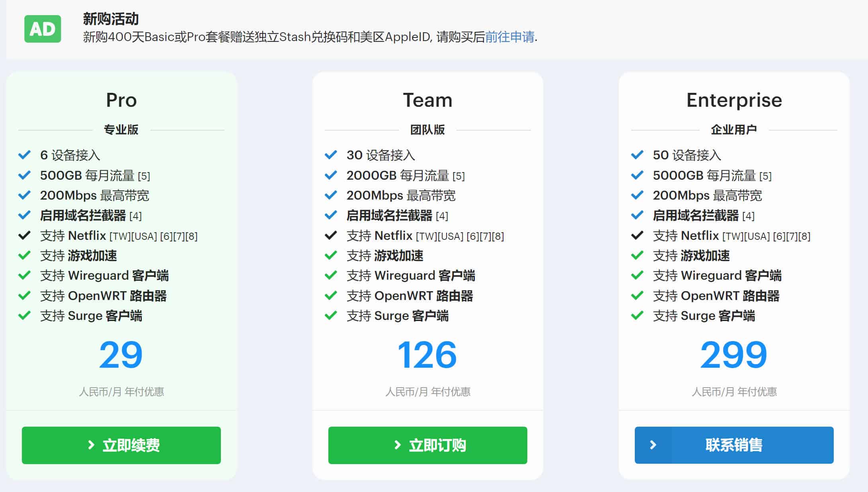This screenshot has width=868, height=492.
Task: Click 人民币/月 年付优惠 under Enterprise price
Action: click(734, 392)
